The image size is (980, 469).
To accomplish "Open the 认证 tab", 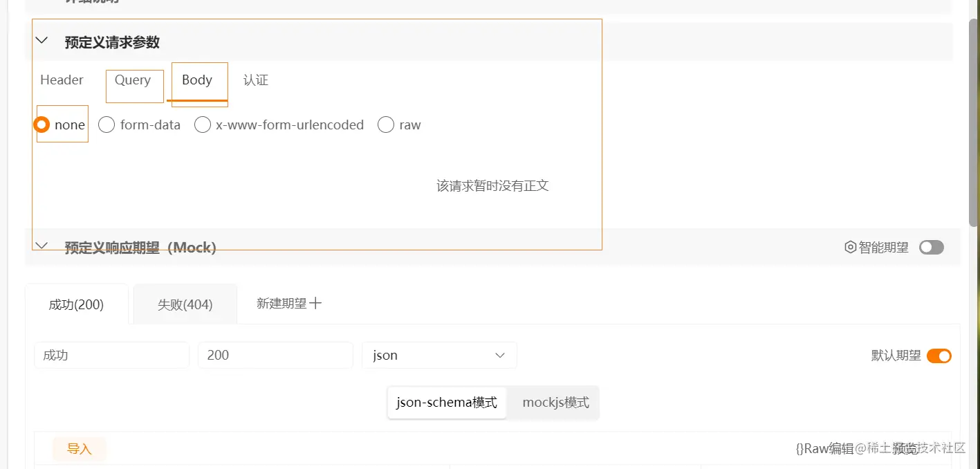I will click(x=255, y=80).
